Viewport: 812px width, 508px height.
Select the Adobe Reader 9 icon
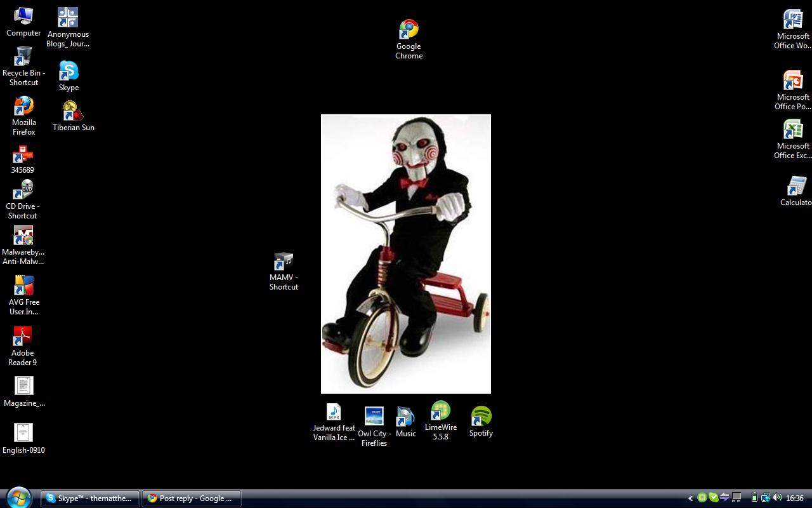tap(23, 346)
